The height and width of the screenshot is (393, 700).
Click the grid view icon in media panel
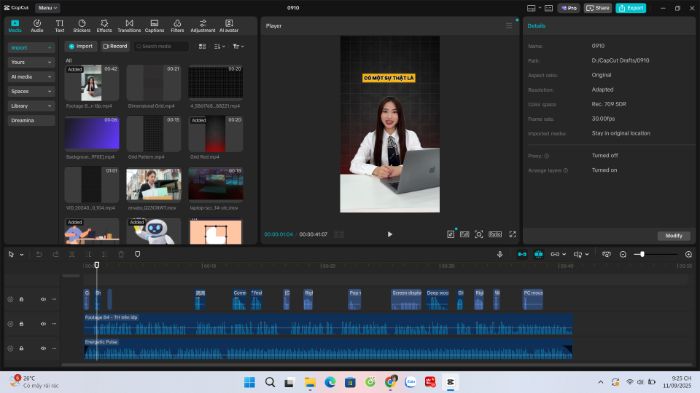click(x=202, y=46)
